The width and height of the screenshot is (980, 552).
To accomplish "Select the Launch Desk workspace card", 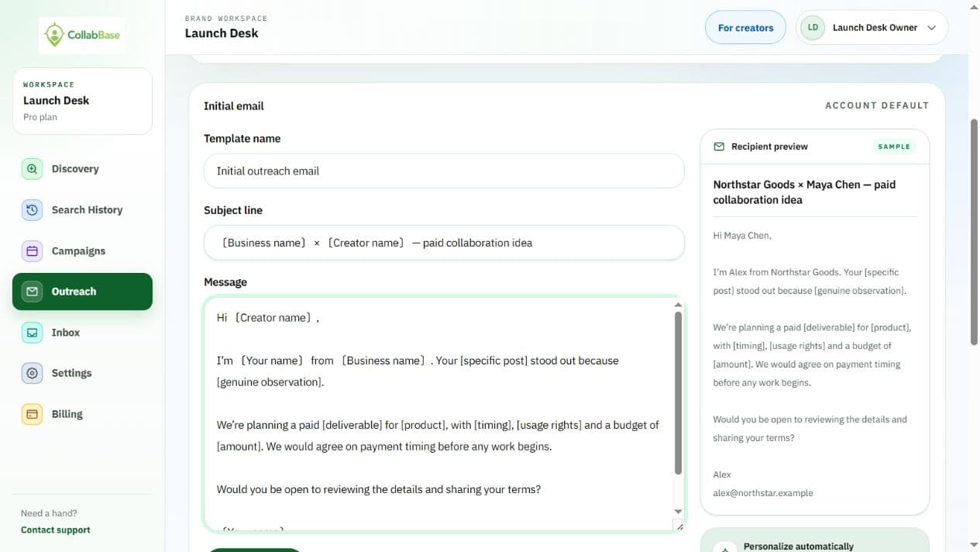I will pos(82,102).
